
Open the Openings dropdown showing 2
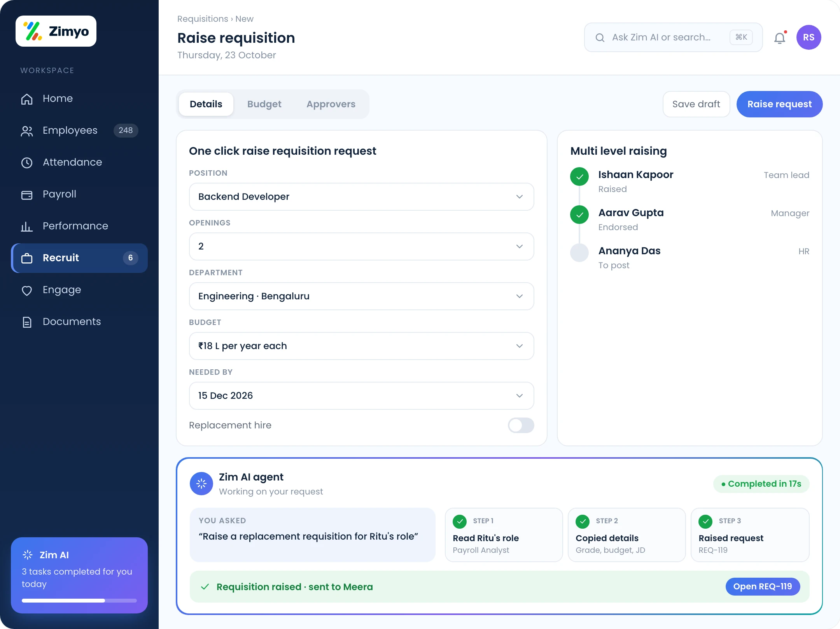[x=361, y=246]
